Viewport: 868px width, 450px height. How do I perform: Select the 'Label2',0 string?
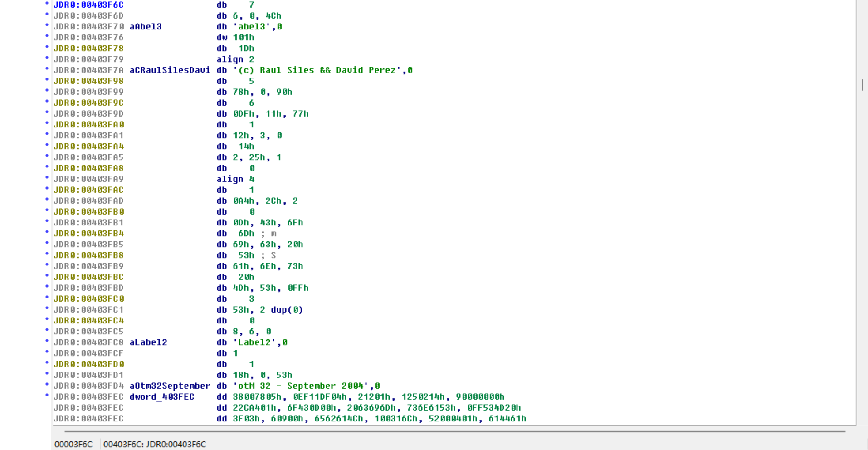[260, 342]
